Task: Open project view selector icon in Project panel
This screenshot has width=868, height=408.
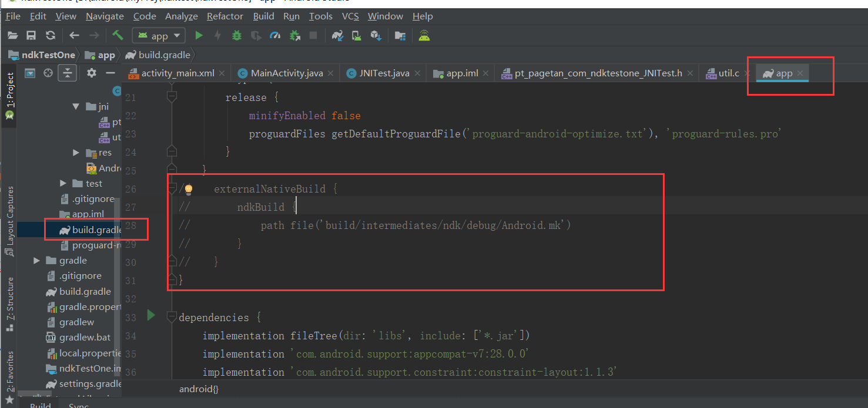Action: 30,73
